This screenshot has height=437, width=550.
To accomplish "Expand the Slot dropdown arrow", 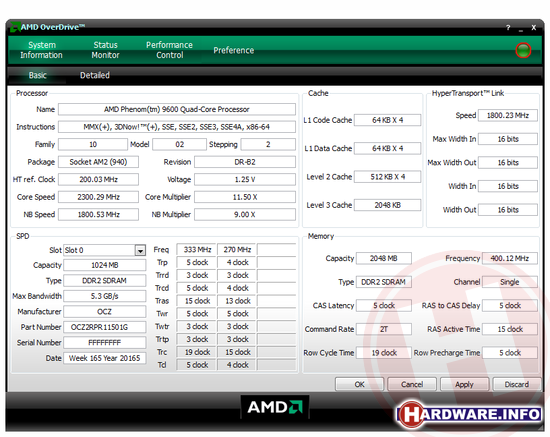I will [x=140, y=250].
